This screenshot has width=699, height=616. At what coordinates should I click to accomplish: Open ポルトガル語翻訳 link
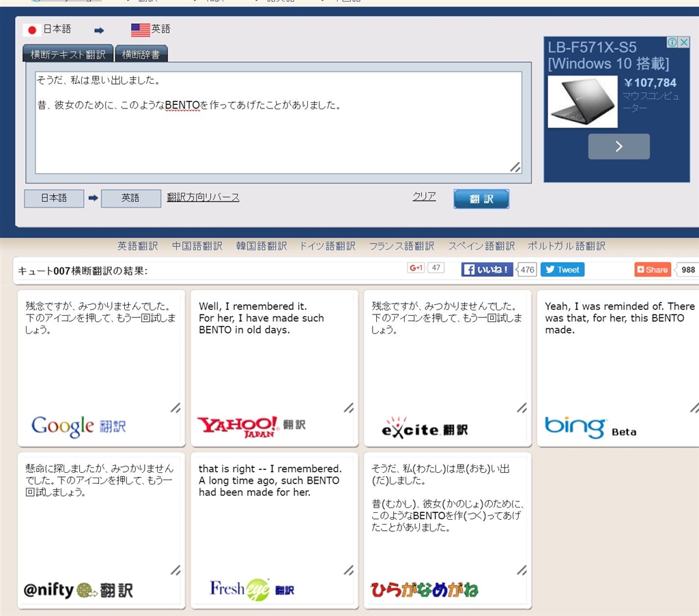pos(567,246)
